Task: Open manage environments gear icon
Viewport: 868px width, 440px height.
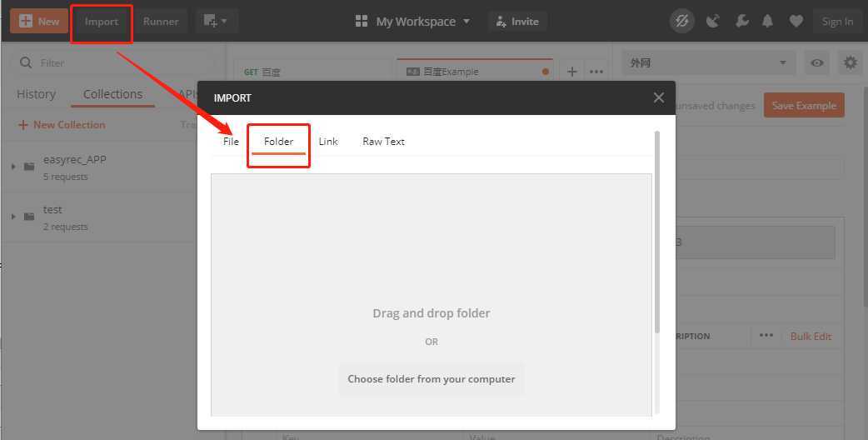Action: pos(851,62)
